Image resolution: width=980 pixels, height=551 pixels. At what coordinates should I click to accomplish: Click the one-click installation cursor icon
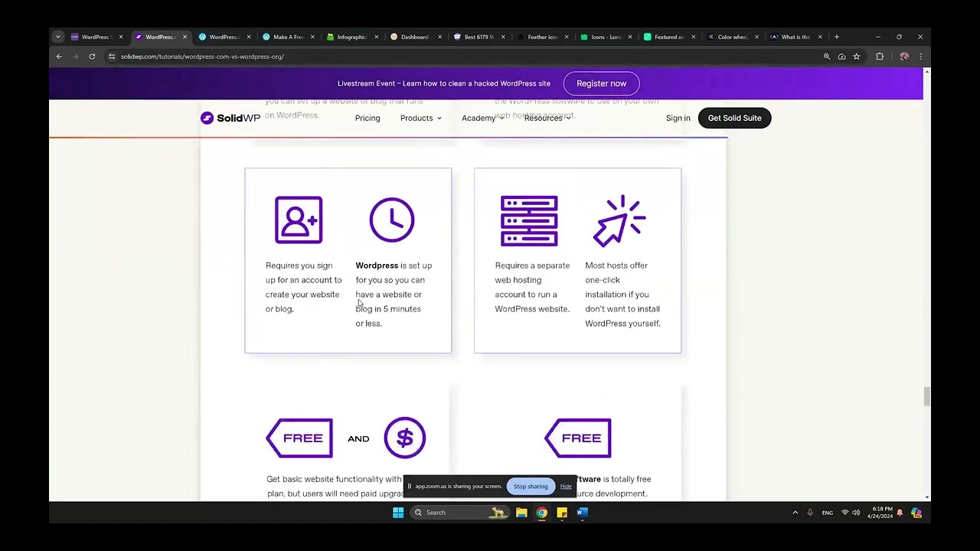click(619, 220)
